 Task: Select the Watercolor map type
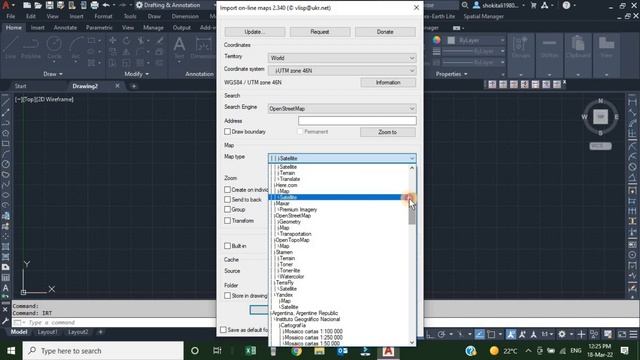tap(292, 277)
